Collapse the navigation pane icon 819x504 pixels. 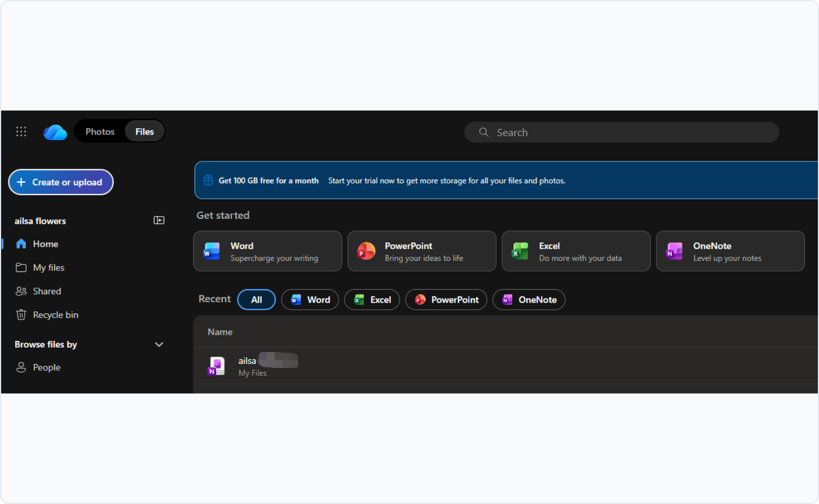[x=159, y=220]
